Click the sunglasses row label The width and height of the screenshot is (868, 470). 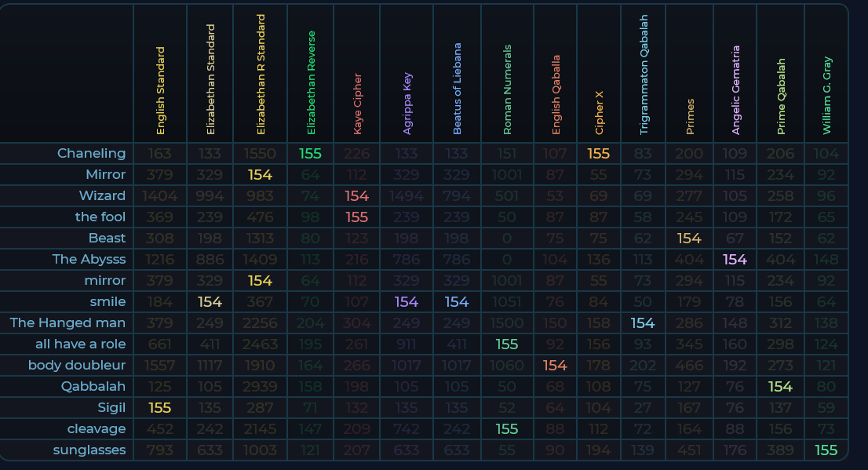[89, 450]
